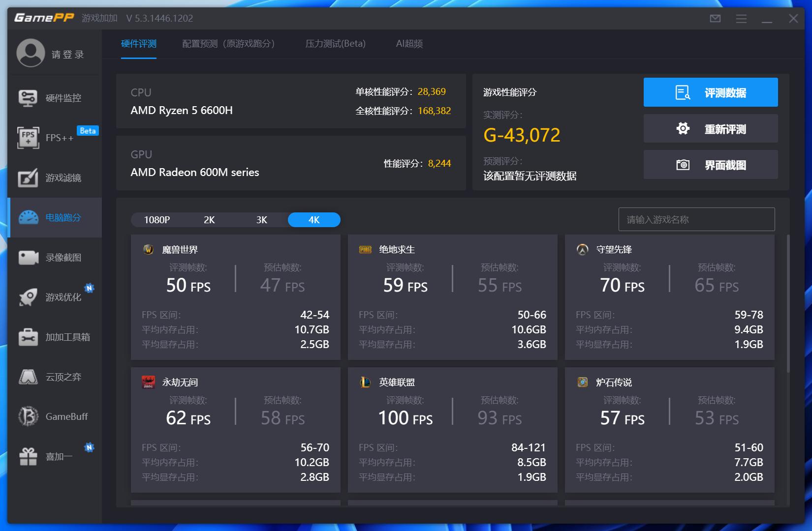Switch to the 压力测试(Beta) tab
The image size is (812, 531).
tap(335, 44)
